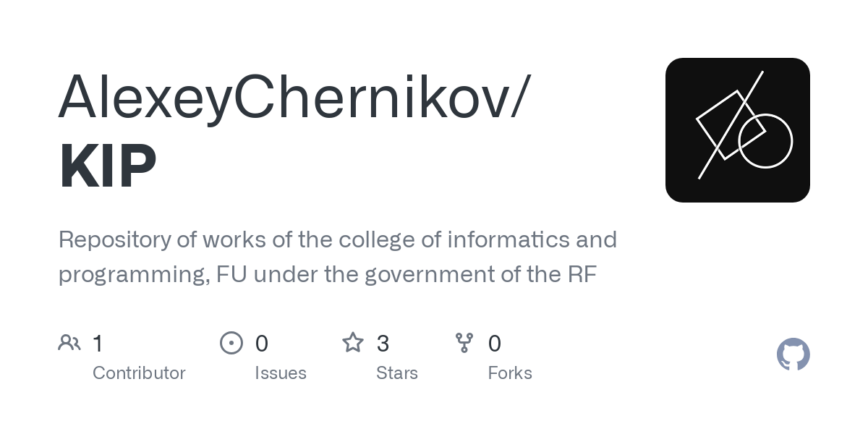Click the GitHub Octocat logo
Viewport: 868px width, 434px height.
pos(793,354)
